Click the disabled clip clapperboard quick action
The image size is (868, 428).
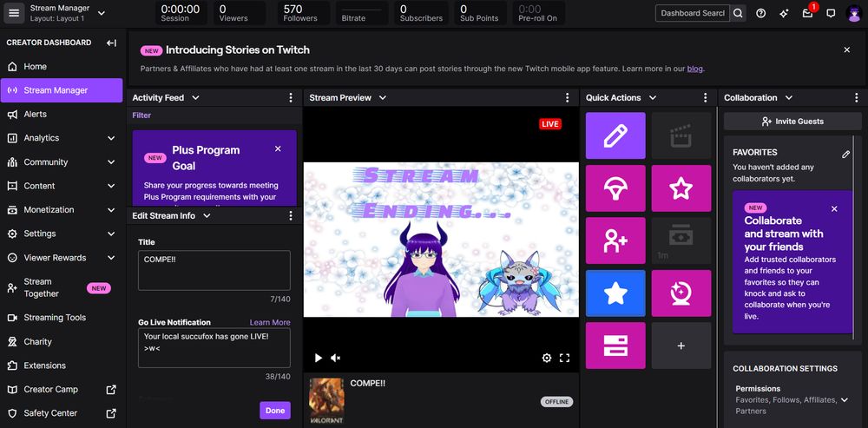pos(681,135)
